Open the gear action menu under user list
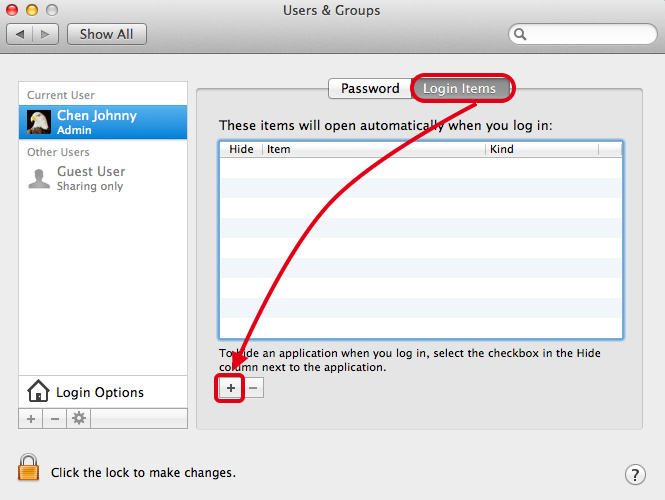Viewport: 665px width, 500px height. 79,419
